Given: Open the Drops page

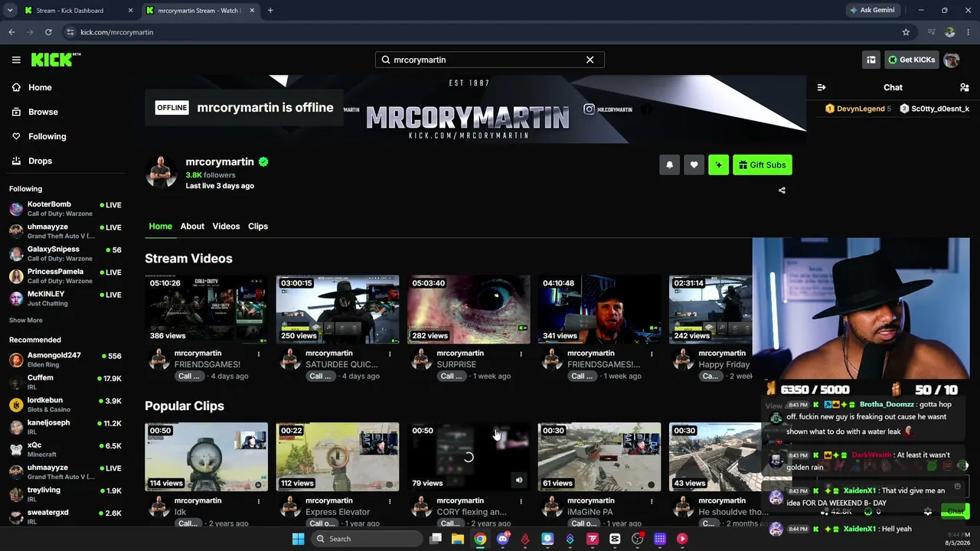Looking at the screenshot, I should [x=40, y=161].
